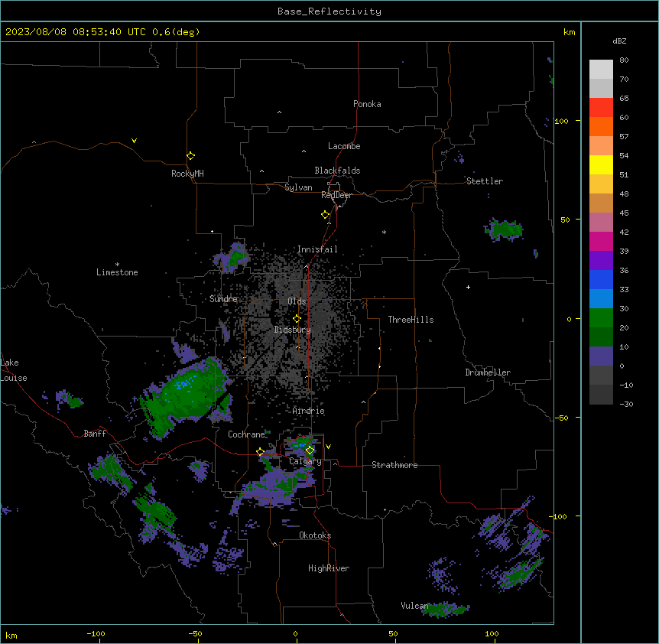
Task: Click the Didsbury town label
Action: pos(293,330)
